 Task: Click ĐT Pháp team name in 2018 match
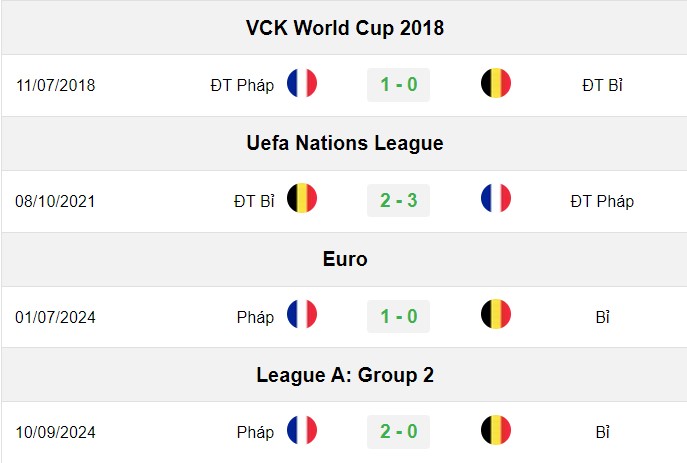(x=242, y=85)
